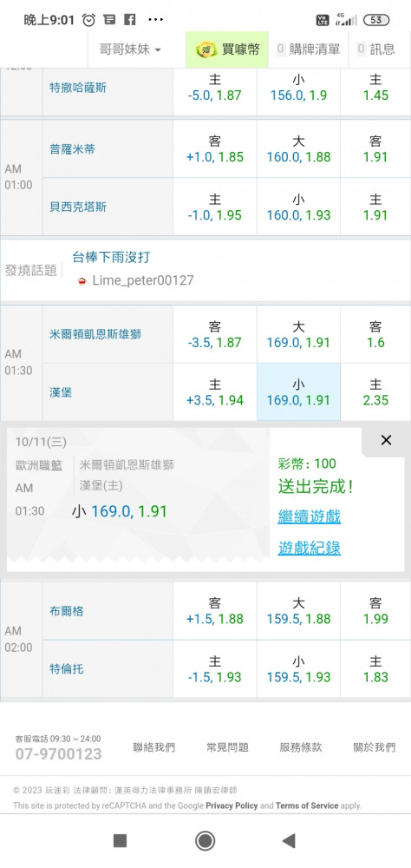
Task: Click the coin icon beside 買嚎幣
Action: (206, 49)
